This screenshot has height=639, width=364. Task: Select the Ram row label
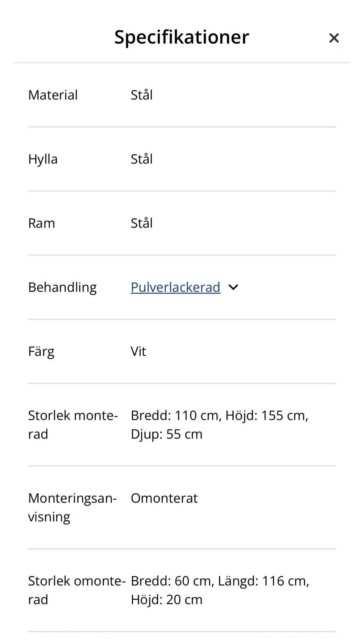pos(42,223)
